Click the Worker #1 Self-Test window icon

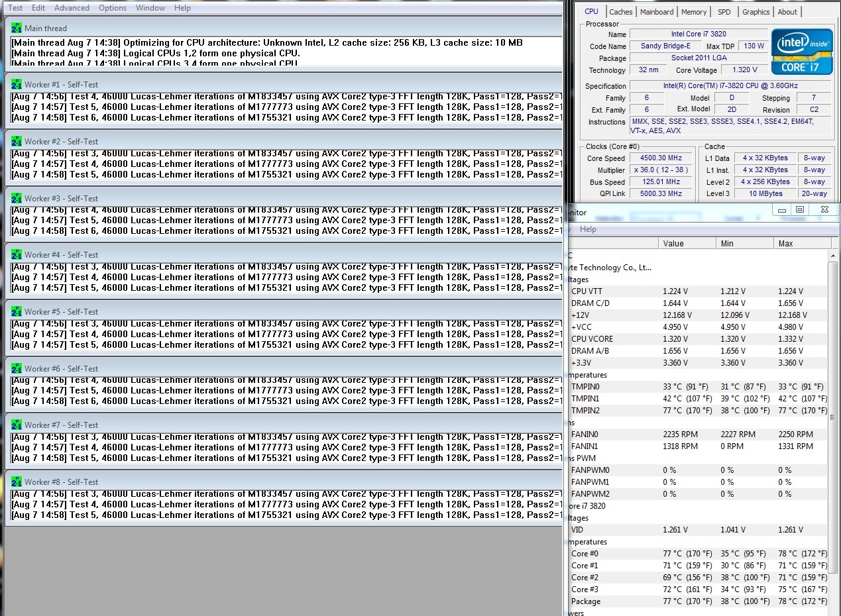coord(17,85)
